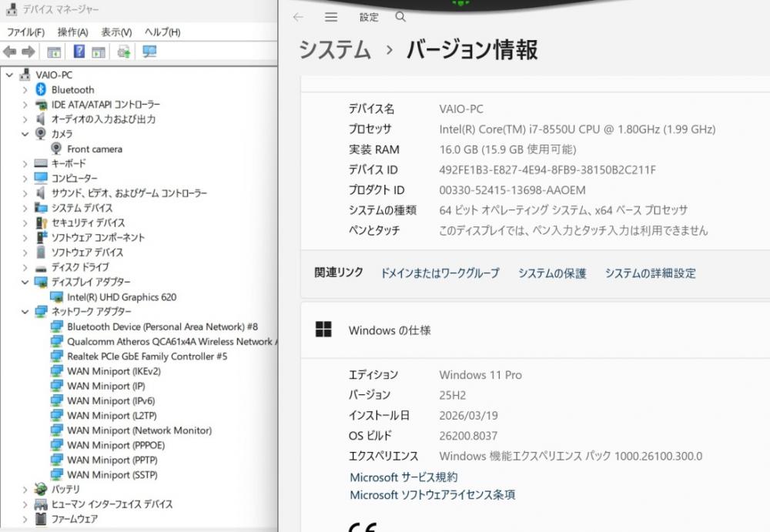770x532 pixels.
Task: Click the hamburger menu icon in Settings
Action: click(x=331, y=17)
